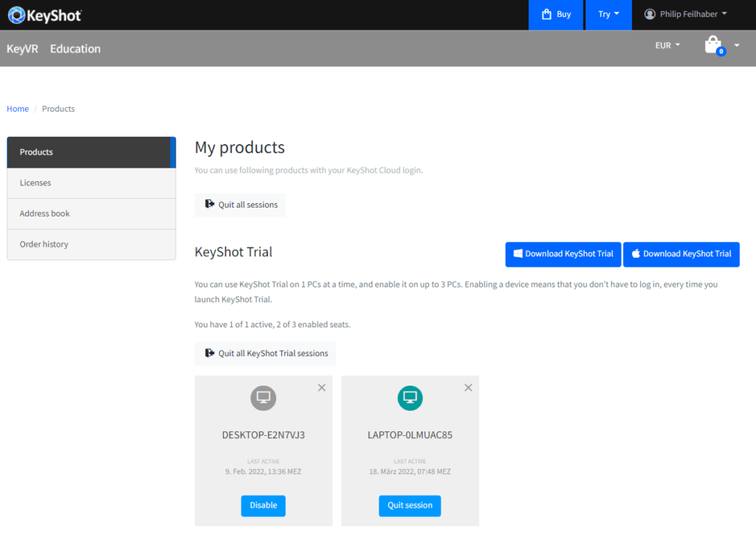
Task: Click the gray DESKTOP-E2N7VJ3 monitor icon
Action: coord(264,398)
